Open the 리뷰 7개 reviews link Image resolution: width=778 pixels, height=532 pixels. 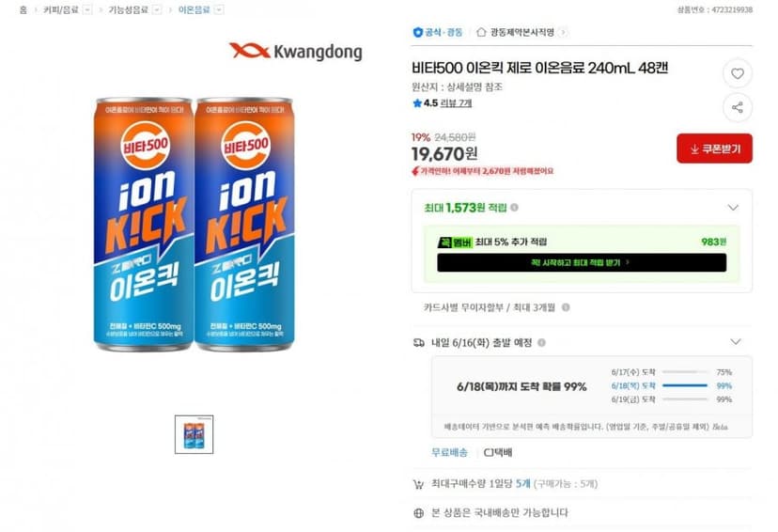(x=456, y=103)
